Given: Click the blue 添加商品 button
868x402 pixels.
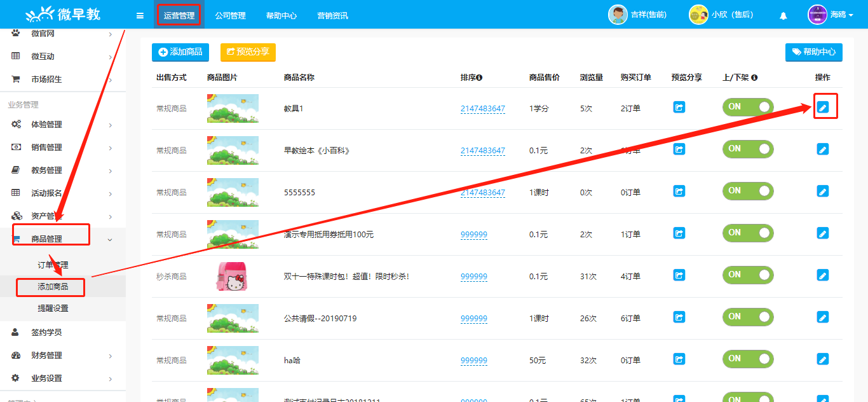Looking at the screenshot, I should point(180,52).
